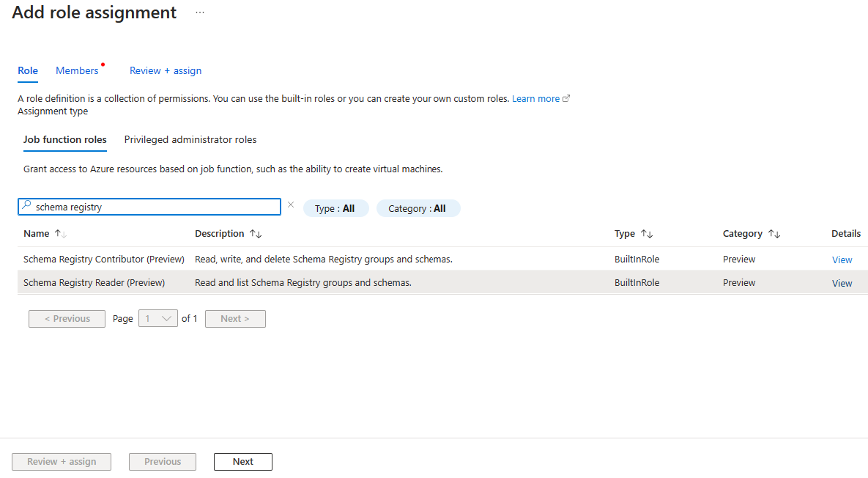This screenshot has width=868, height=478.
Task: Sort by the Category column arrows
Action: click(x=774, y=234)
